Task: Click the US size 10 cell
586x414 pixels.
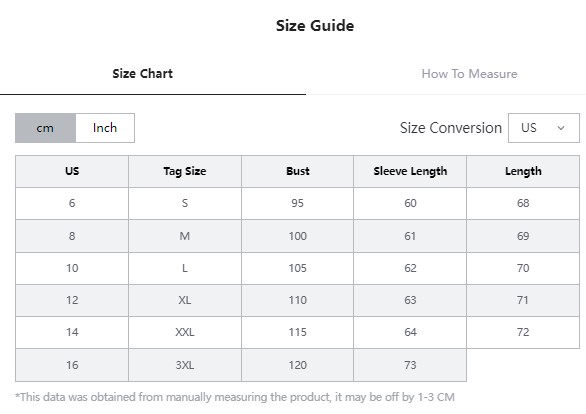Action: pyautogui.click(x=72, y=268)
